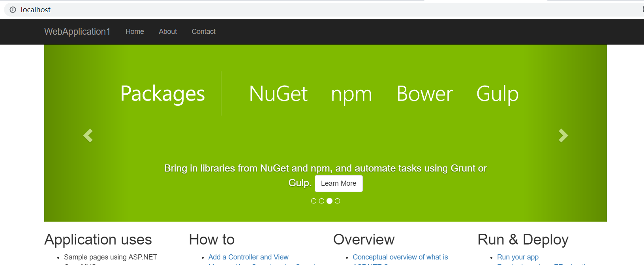This screenshot has width=644, height=265.
Task: Click the npm logo in the banner
Action: [x=351, y=95]
